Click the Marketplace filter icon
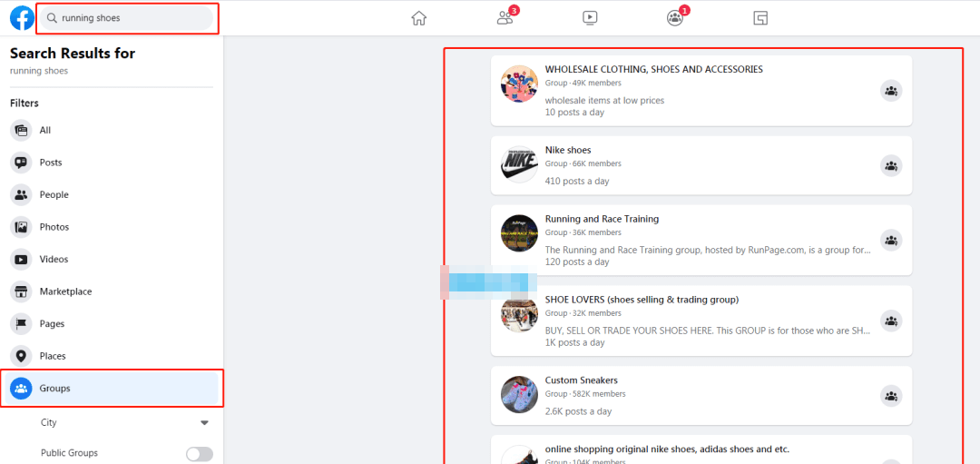Viewport: 980px width, 464px height. coord(21,291)
